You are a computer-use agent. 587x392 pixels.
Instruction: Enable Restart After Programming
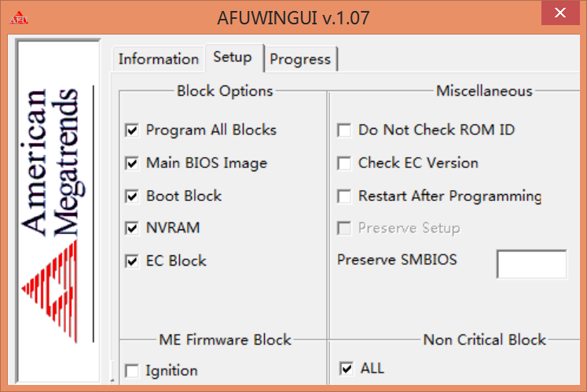(344, 196)
